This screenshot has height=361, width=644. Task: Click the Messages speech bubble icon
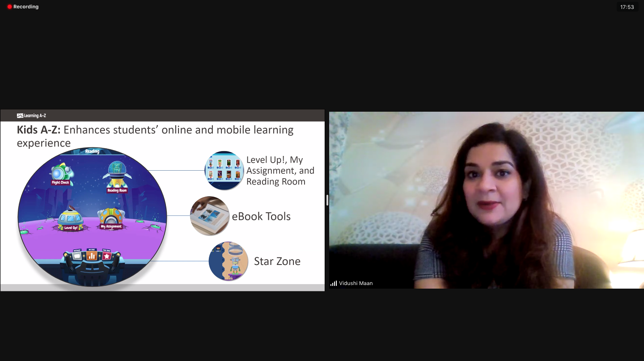point(77,256)
